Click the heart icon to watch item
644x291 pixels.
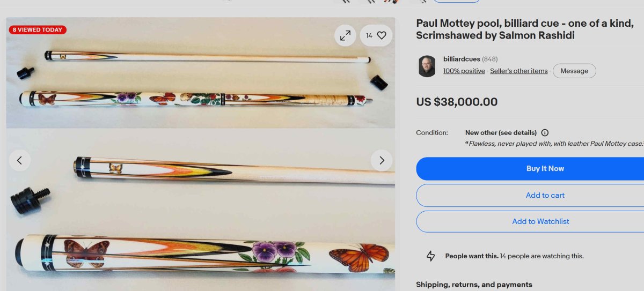tap(376, 35)
